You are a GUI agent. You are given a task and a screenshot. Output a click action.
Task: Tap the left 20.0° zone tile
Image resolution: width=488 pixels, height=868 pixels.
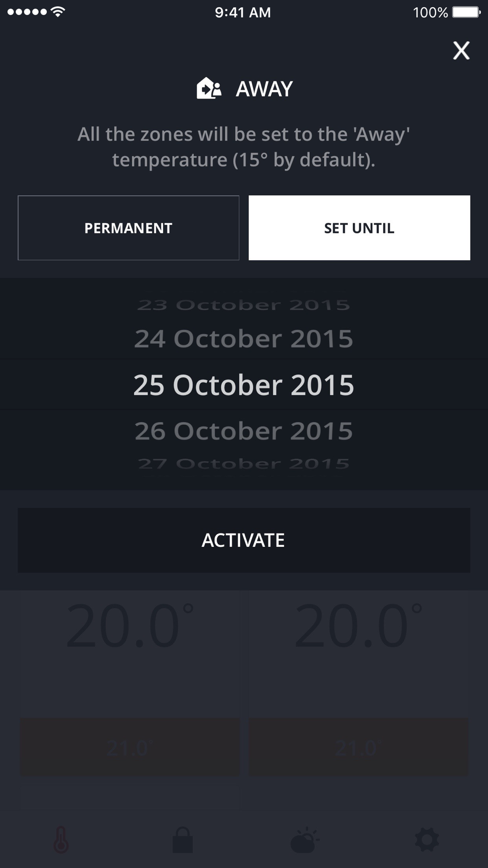coord(129,654)
